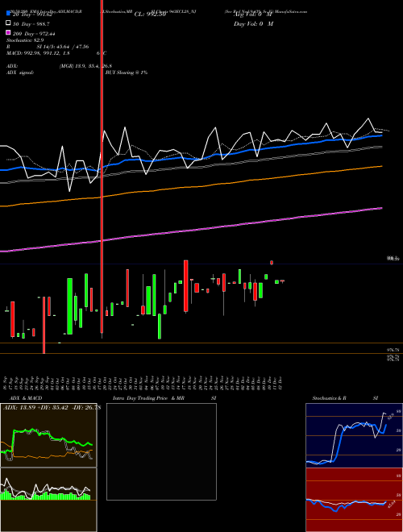Screen dimensions: 403x532
Task: Click the blue 20 Day legend swatch
Action: click(8, 14)
